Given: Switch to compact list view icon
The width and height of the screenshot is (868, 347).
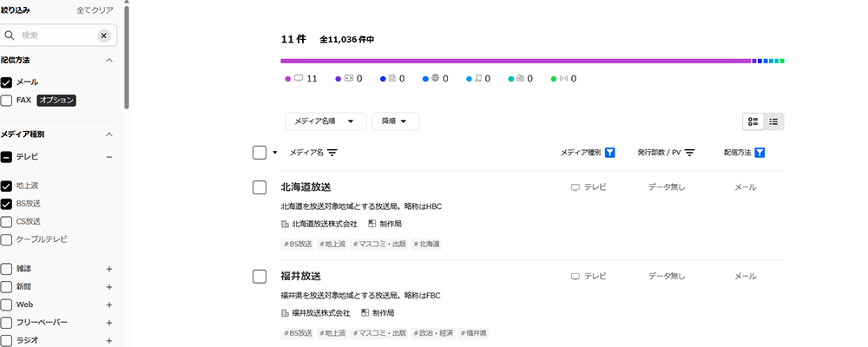Looking at the screenshot, I should point(773,121).
